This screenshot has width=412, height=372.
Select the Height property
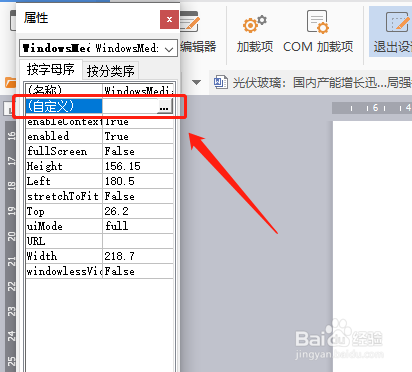[x=64, y=166]
